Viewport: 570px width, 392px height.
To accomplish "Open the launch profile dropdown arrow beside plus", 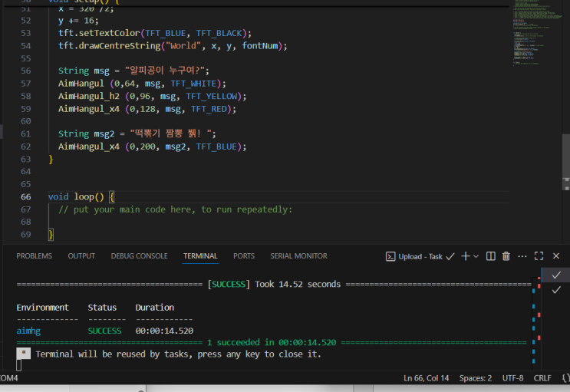I will (x=476, y=256).
